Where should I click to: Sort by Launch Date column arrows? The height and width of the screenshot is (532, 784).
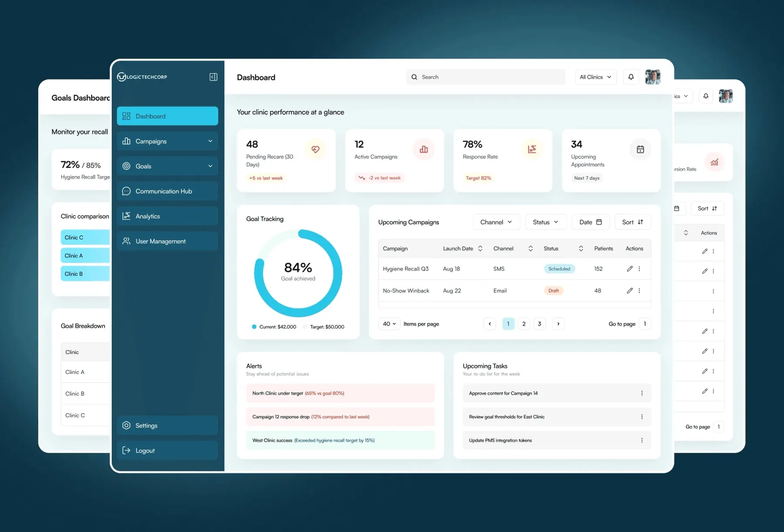(x=480, y=249)
